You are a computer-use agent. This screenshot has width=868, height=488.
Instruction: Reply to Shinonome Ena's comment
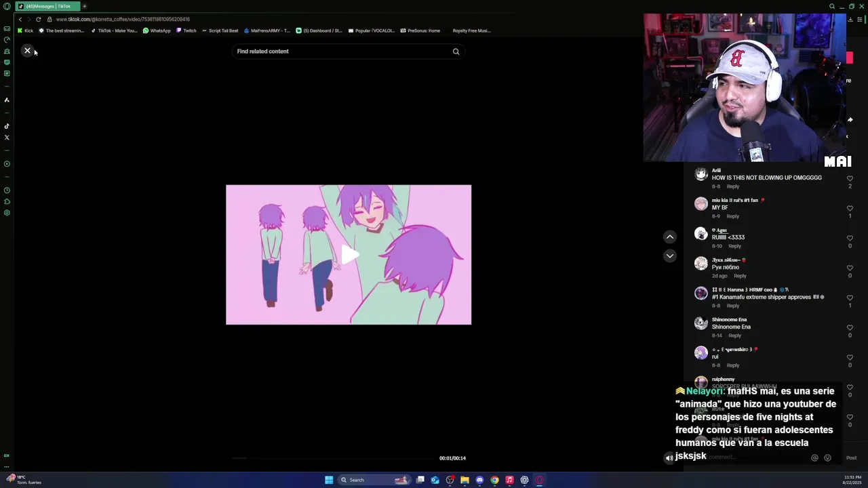[734, 335]
